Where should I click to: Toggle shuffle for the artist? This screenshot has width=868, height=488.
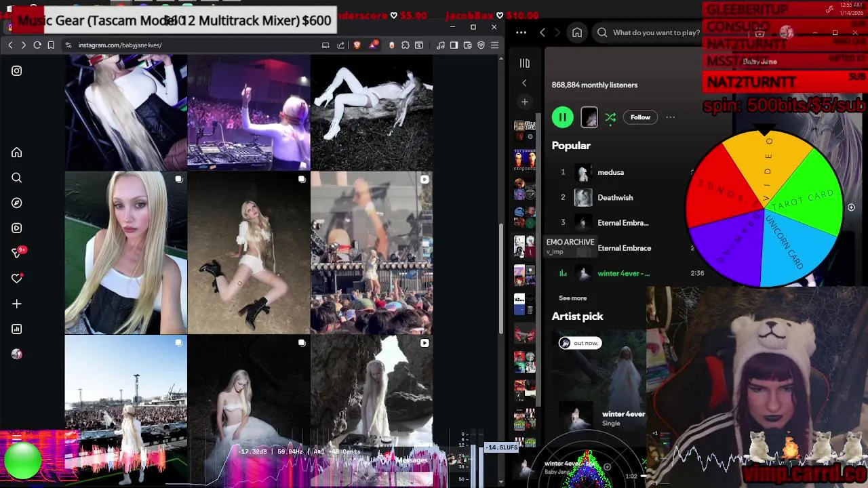tap(610, 118)
